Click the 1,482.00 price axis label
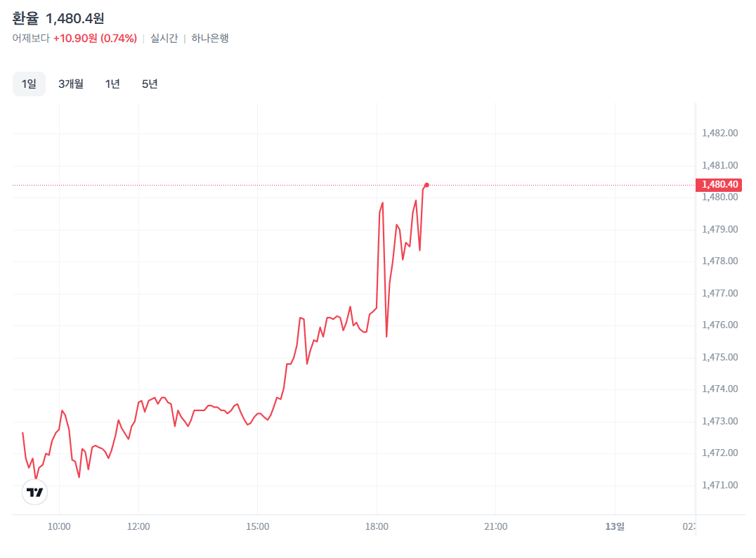756x558 pixels. [720, 134]
